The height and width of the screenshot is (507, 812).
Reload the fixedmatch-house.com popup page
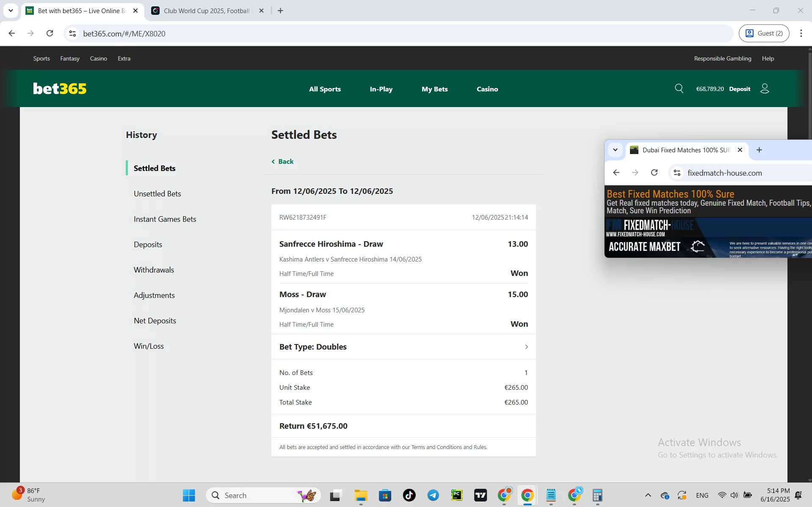654,173
